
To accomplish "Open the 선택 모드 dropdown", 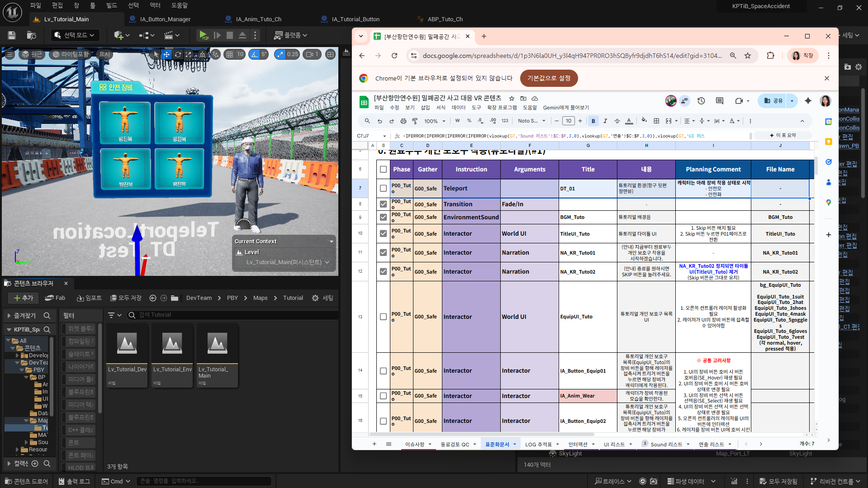I will point(75,35).
